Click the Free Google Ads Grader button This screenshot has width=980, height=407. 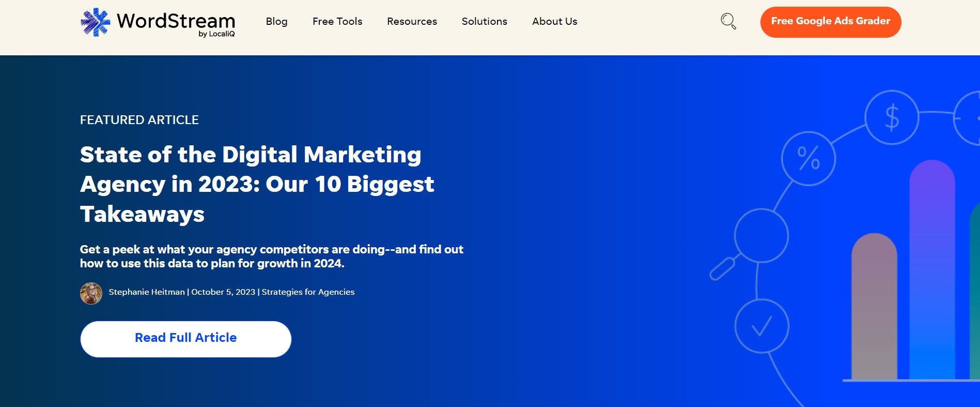tap(831, 22)
